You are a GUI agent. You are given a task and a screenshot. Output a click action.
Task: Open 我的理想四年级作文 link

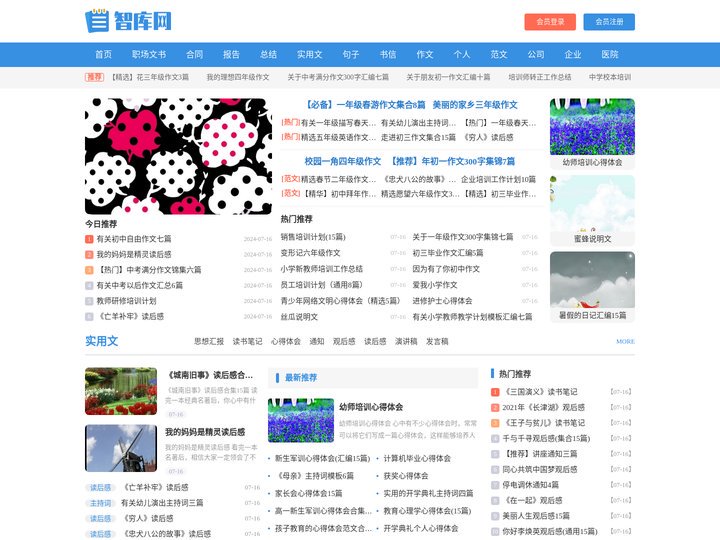click(238, 77)
